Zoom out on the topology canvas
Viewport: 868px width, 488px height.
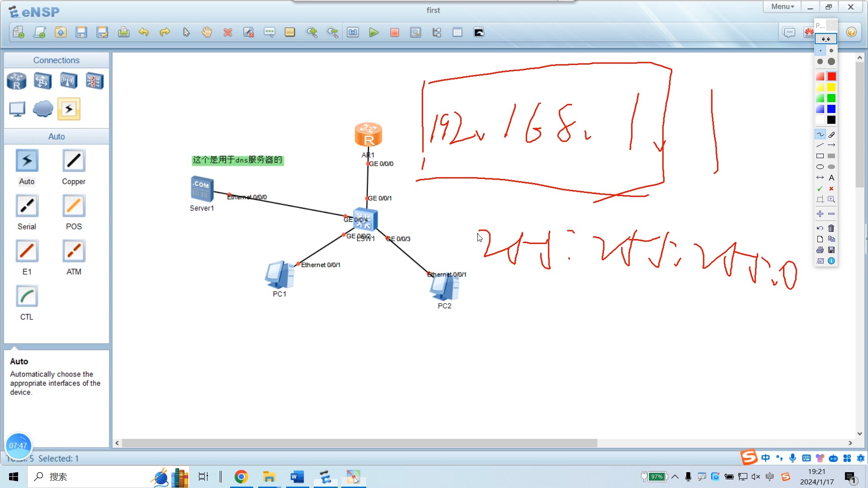[x=332, y=32]
